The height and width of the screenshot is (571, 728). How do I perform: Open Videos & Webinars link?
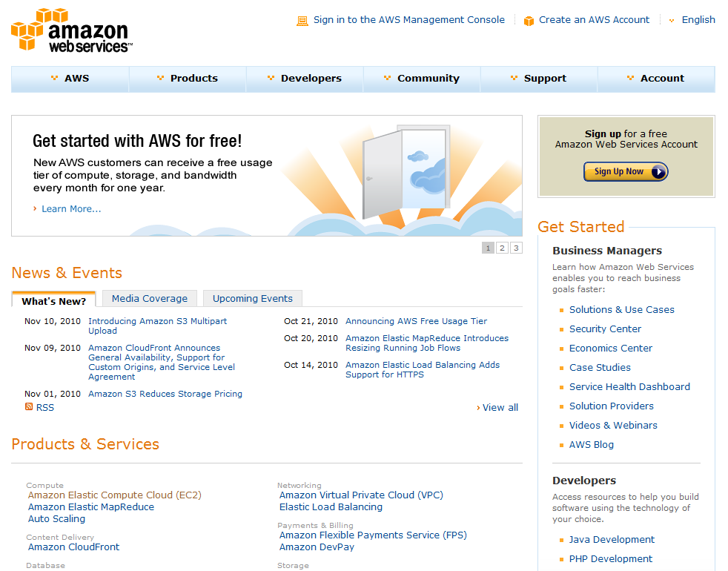point(613,425)
